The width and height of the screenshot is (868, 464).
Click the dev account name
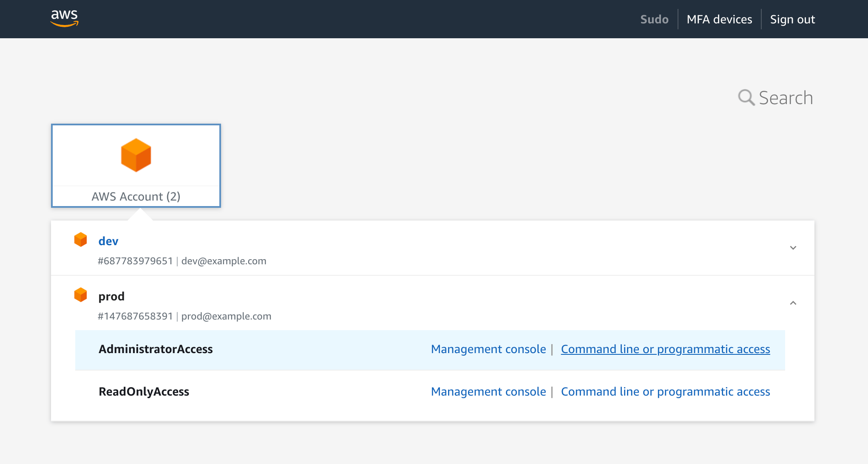(108, 241)
